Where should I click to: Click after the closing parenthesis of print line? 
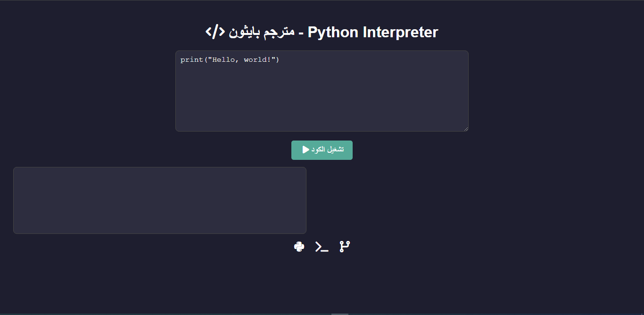280,60
